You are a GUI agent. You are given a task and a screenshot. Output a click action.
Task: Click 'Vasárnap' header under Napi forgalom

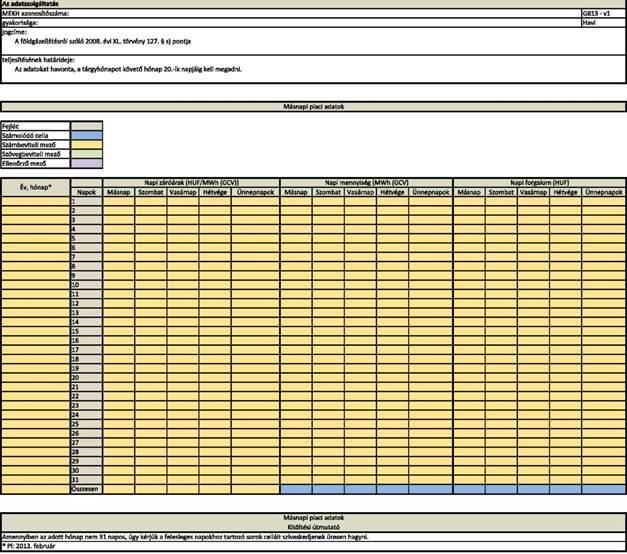[533, 192]
